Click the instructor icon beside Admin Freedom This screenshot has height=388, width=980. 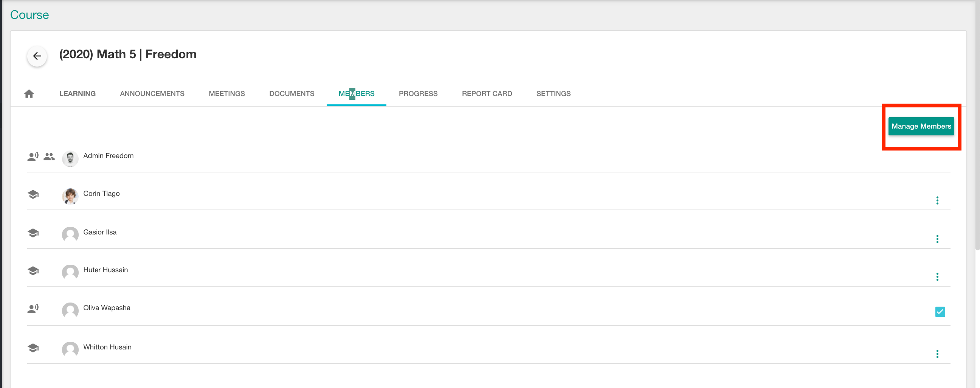[33, 156]
